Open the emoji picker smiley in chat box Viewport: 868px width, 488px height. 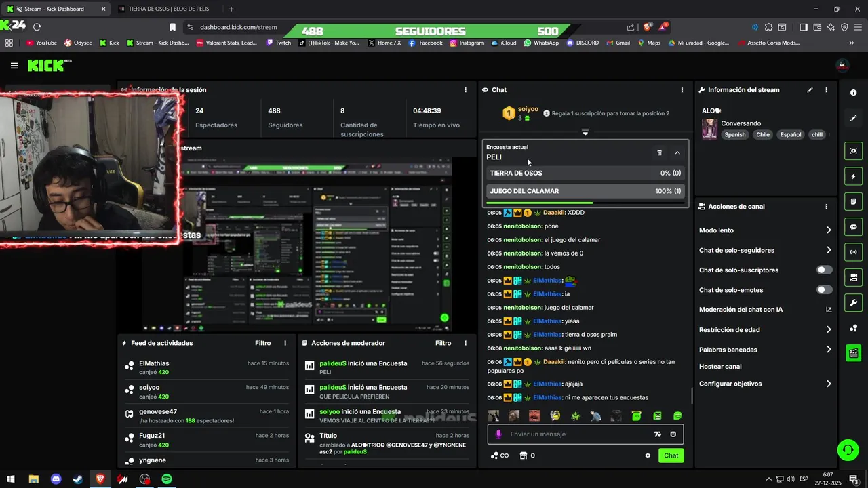click(x=673, y=434)
